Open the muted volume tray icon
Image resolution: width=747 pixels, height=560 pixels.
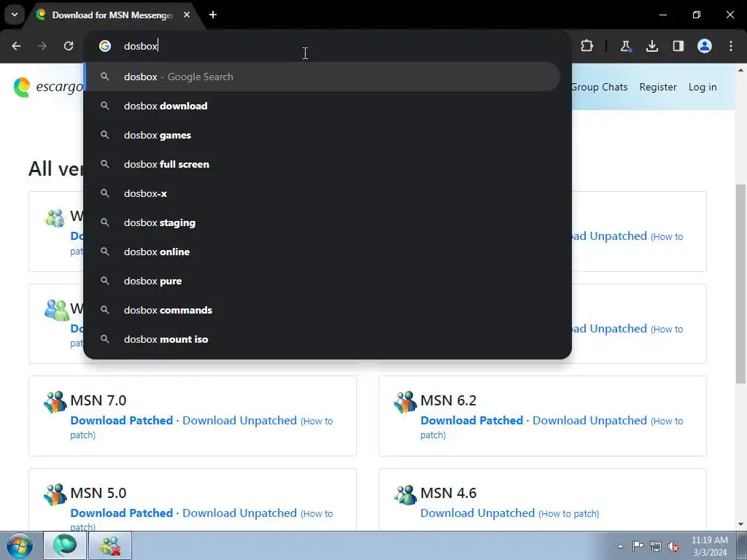[x=673, y=546]
